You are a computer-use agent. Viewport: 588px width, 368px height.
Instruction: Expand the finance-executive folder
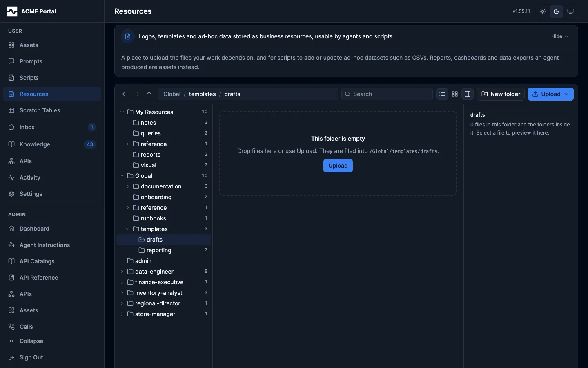pyautogui.click(x=122, y=282)
